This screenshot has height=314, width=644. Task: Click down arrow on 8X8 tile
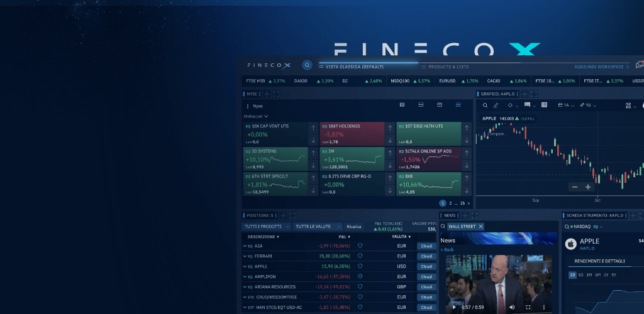(467, 190)
